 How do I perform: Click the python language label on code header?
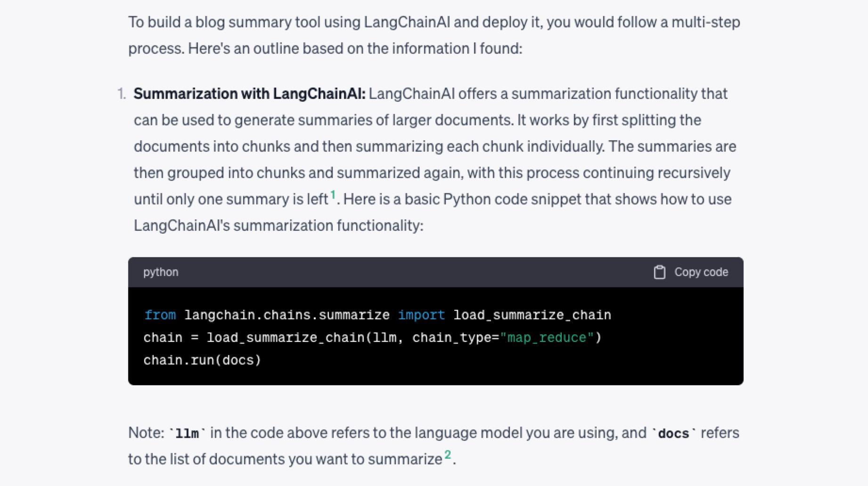(161, 272)
